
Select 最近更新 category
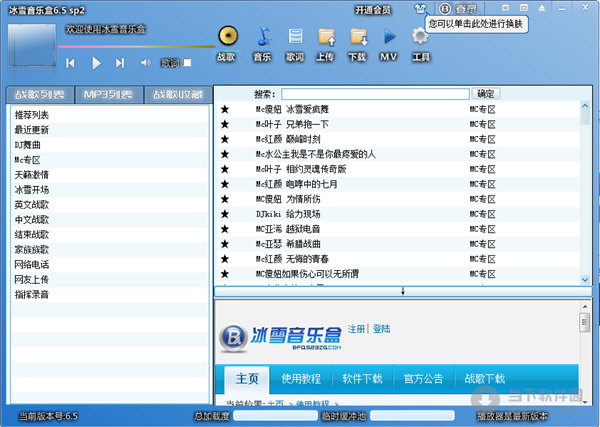[x=32, y=130]
